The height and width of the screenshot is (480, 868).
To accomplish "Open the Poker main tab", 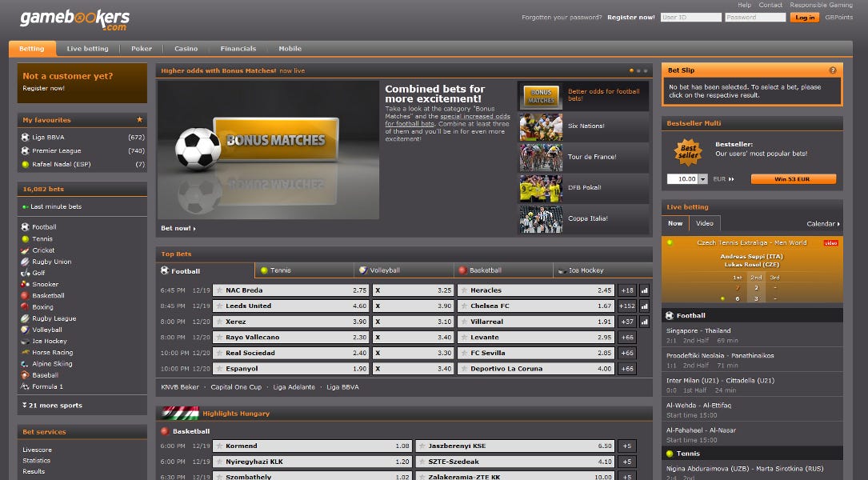I will 141,49.
